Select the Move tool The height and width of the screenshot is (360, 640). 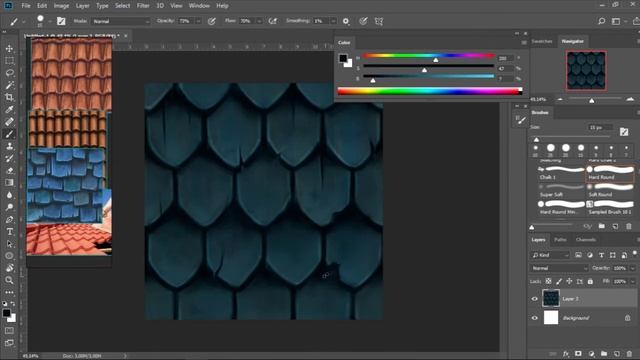[x=9, y=49]
